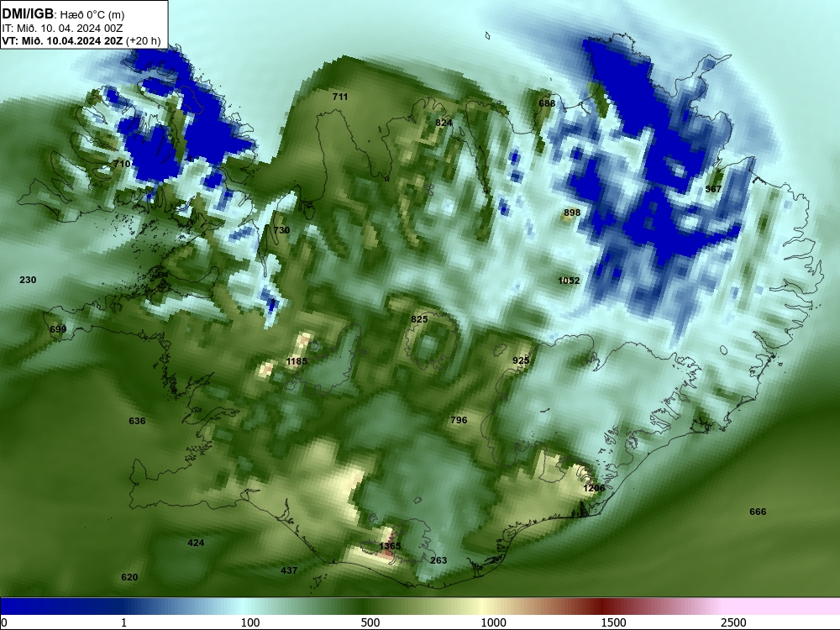Select the 825 map value

pos(419,319)
